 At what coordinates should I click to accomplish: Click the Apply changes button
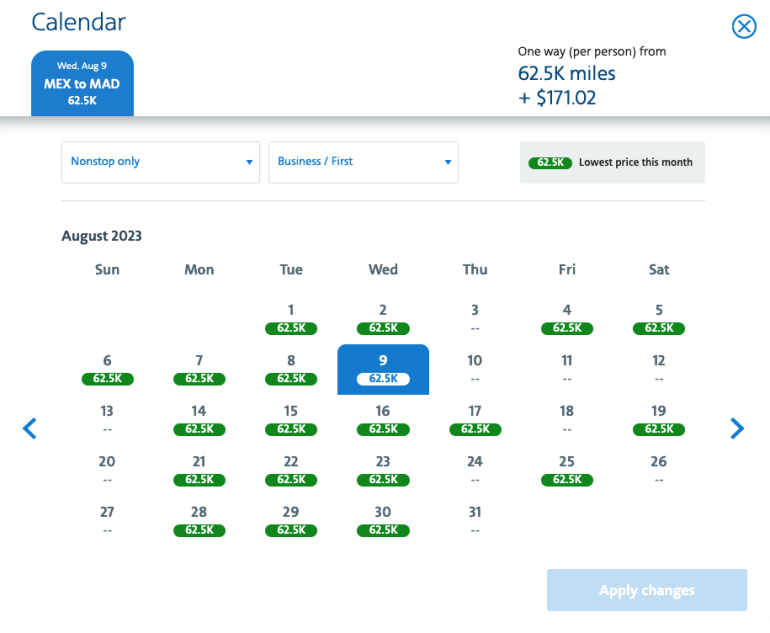(646, 590)
